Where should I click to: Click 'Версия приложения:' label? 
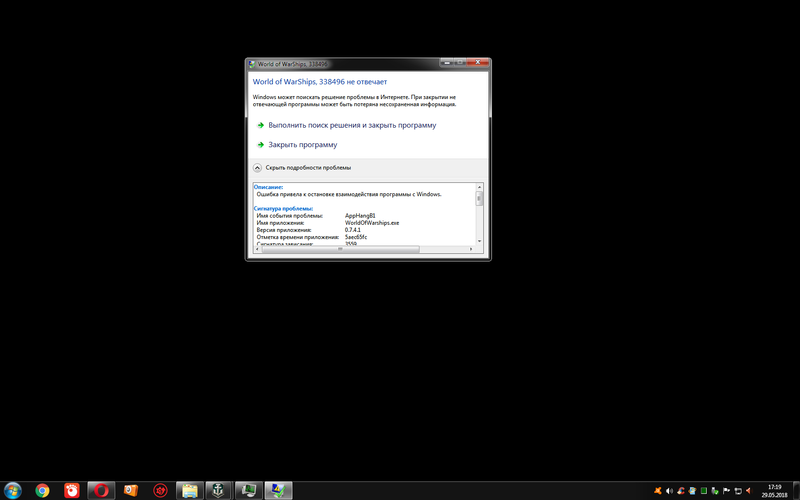click(x=284, y=230)
